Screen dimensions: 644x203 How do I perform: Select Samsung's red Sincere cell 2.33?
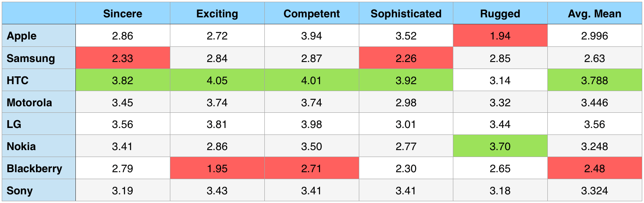(x=123, y=58)
